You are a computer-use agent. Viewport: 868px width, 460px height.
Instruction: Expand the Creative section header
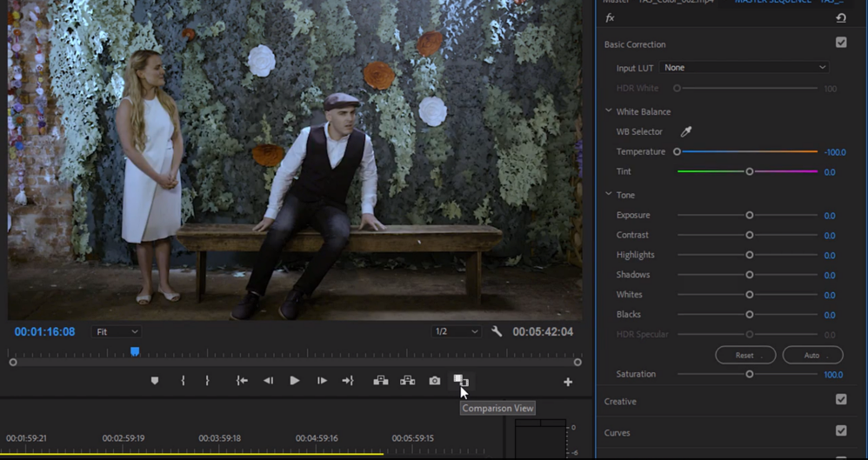(x=620, y=402)
